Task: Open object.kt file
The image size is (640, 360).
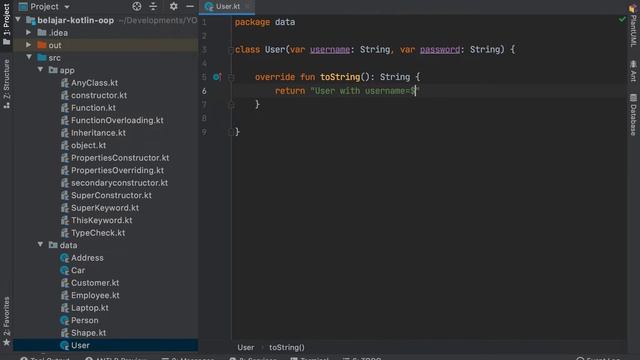Action: tap(88, 145)
